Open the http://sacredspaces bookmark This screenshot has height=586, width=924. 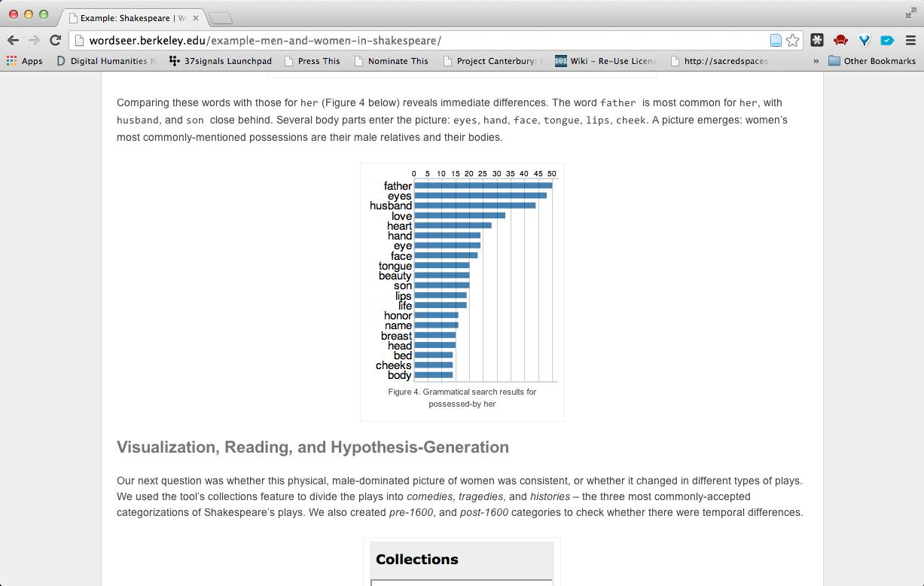coord(719,61)
